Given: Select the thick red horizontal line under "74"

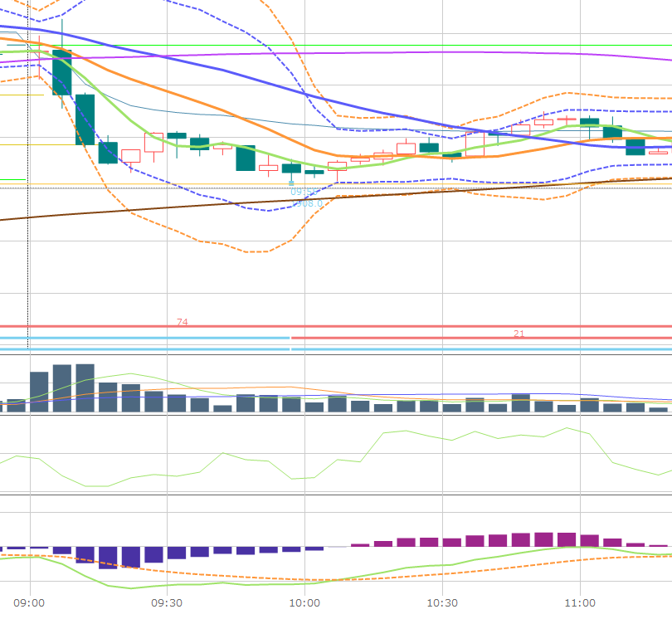Looking at the screenshot, I should pos(332,326).
